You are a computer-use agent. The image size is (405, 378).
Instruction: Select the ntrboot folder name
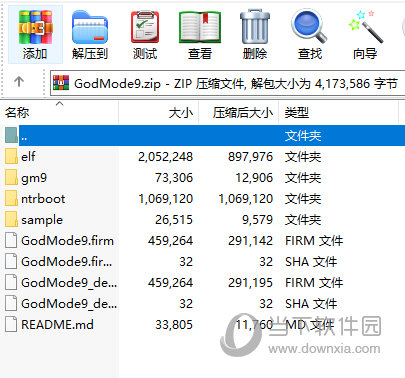[43, 199]
